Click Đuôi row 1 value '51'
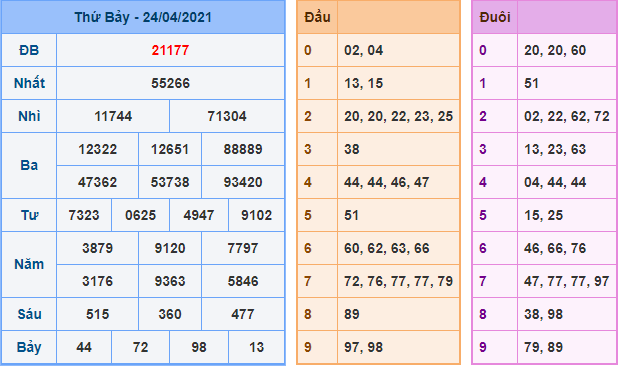 (531, 83)
